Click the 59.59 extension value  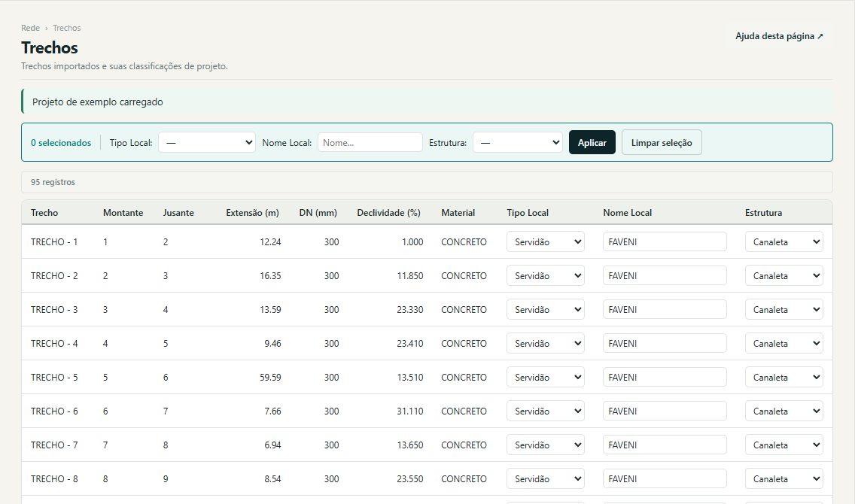(270, 377)
